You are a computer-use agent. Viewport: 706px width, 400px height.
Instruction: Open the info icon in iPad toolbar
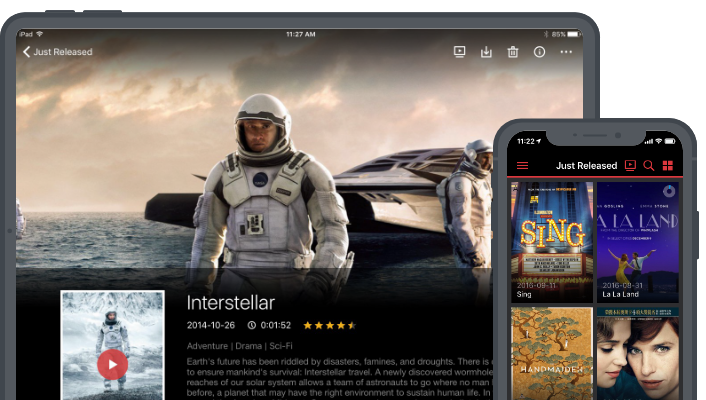(x=540, y=52)
